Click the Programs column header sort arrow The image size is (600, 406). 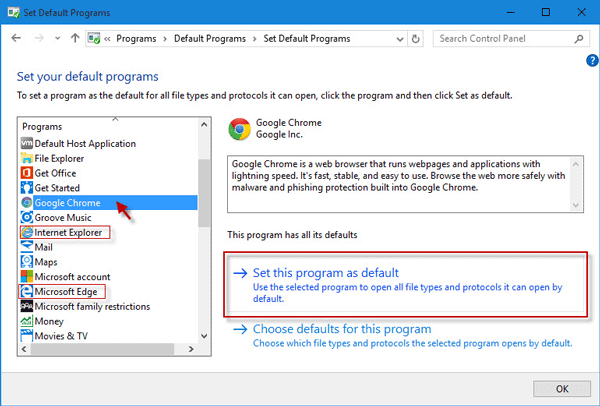(115, 119)
